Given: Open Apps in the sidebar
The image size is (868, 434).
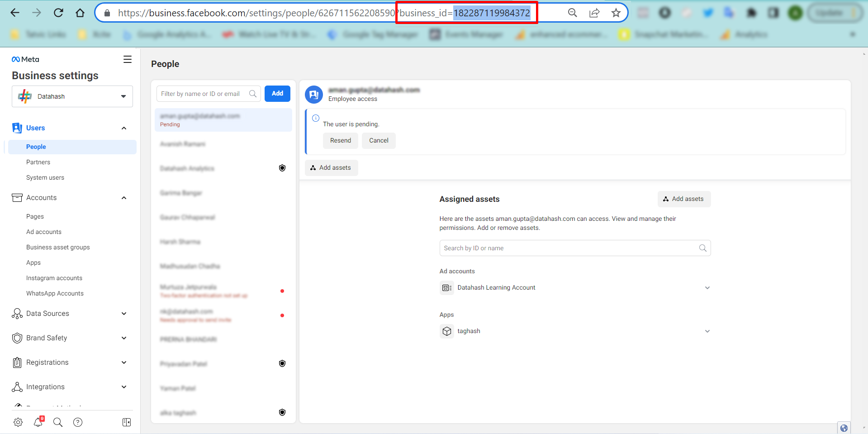Looking at the screenshot, I should point(33,262).
